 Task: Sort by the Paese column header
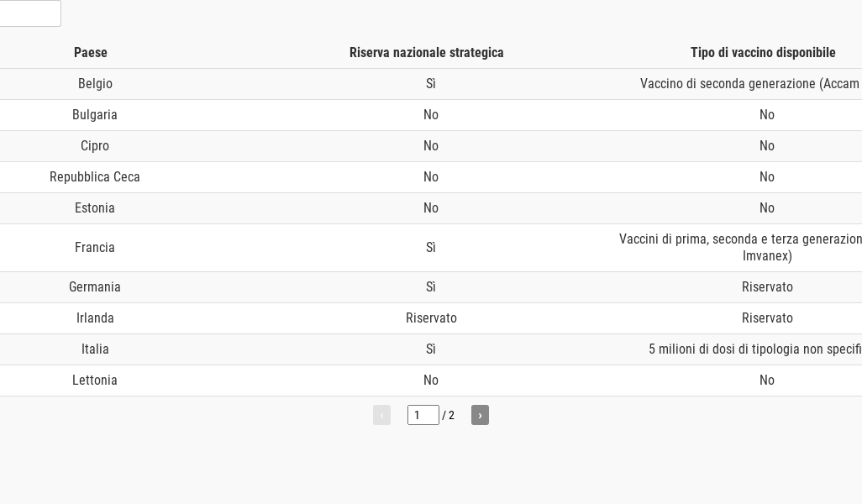pos(91,52)
